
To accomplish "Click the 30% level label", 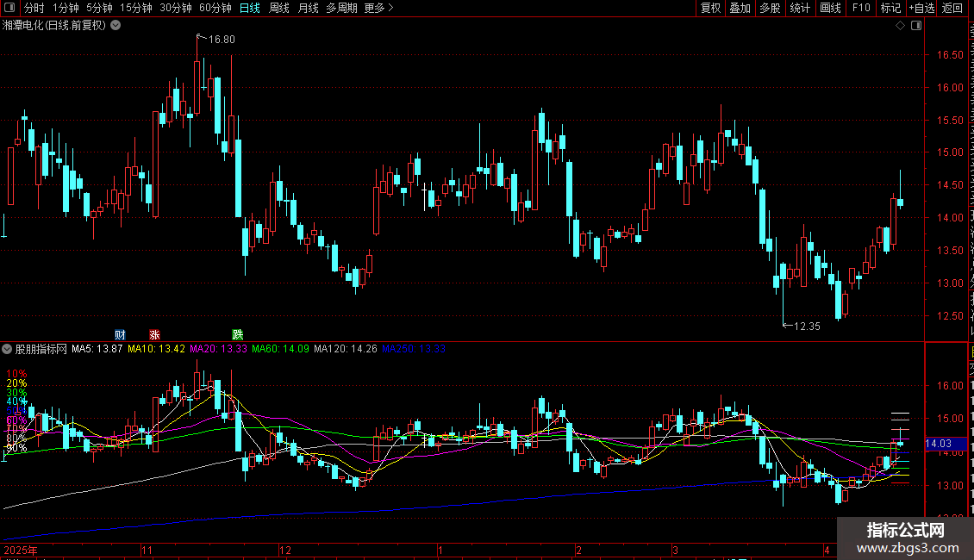I will pyautogui.click(x=16, y=392).
